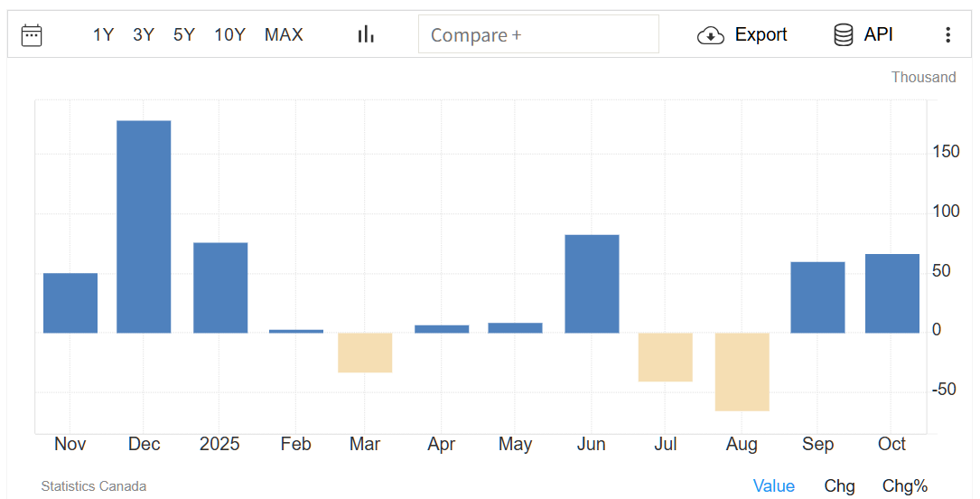Click the Export cloud download icon
Screen dimensions: 980x499
pos(711,35)
